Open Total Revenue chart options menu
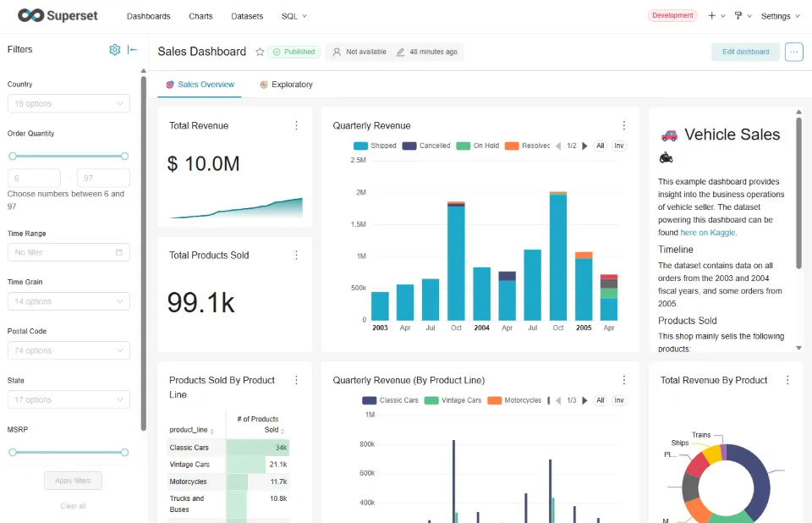The width and height of the screenshot is (812, 523). pos(296,125)
